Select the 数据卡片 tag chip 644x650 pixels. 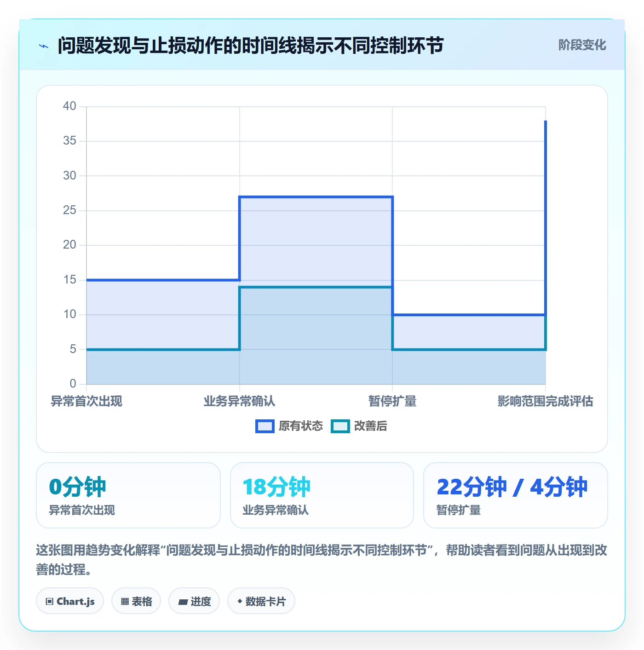261,601
